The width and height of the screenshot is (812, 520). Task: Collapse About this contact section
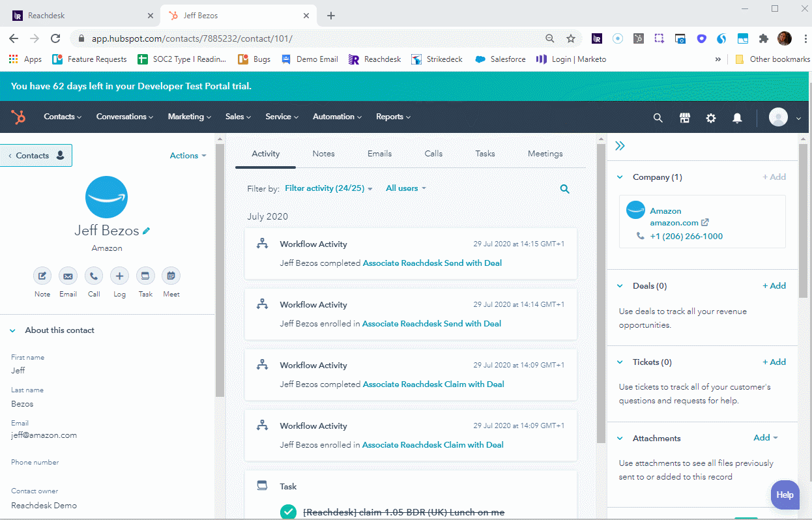click(x=12, y=330)
